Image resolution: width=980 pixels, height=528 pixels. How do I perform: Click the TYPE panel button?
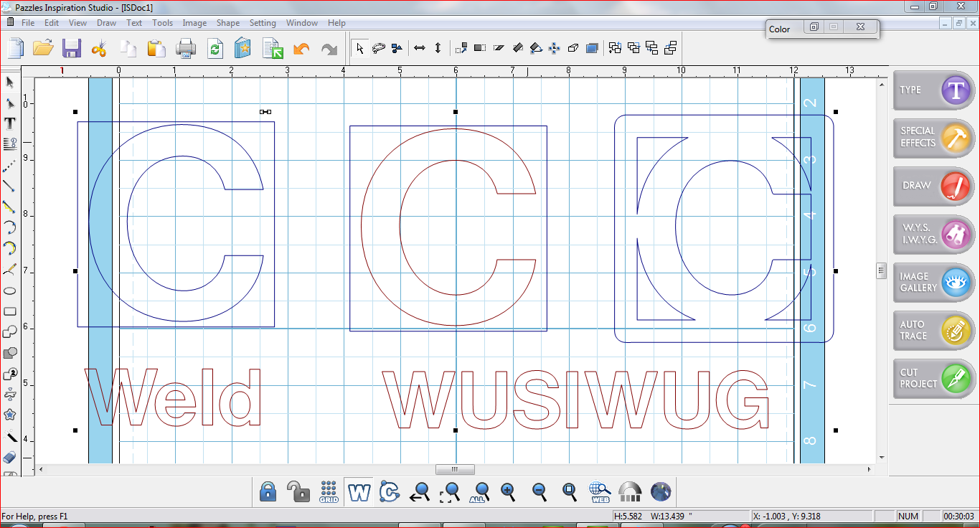click(934, 90)
